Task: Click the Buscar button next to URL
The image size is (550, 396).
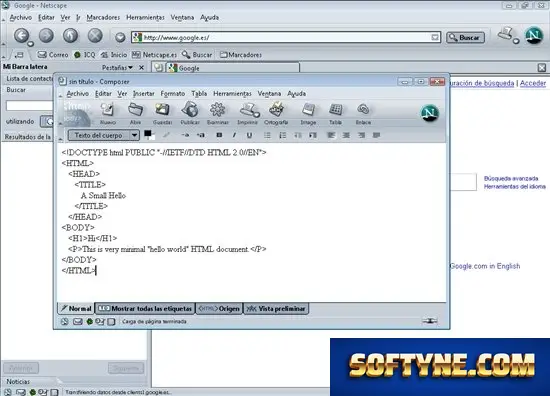Action: pyautogui.click(x=465, y=38)
